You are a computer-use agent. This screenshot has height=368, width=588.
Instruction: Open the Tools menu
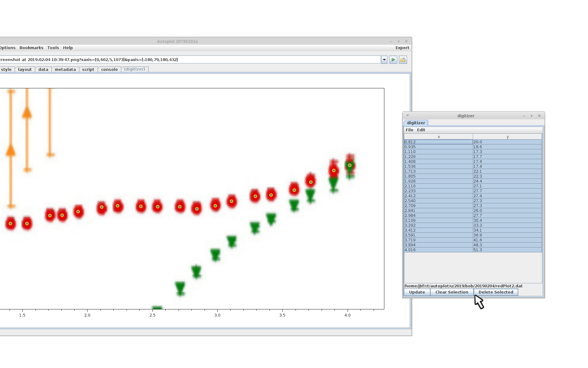[x=53, y=48]
